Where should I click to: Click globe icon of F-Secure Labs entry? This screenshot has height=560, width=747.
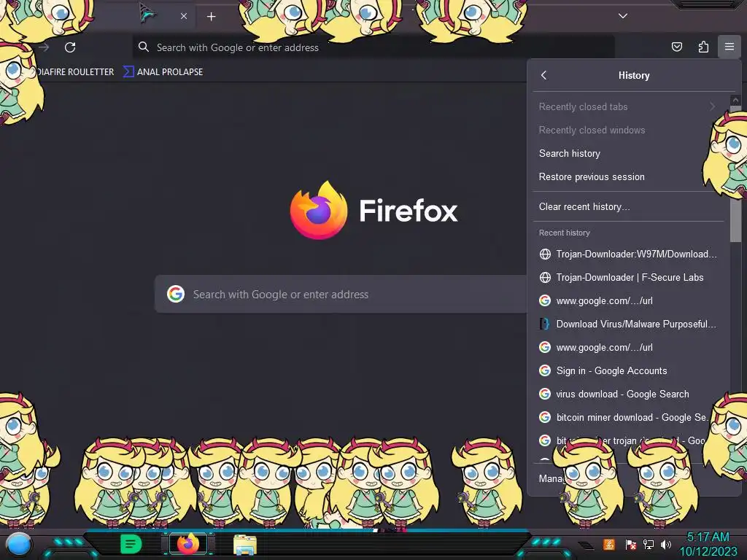[x=545, y=277]
